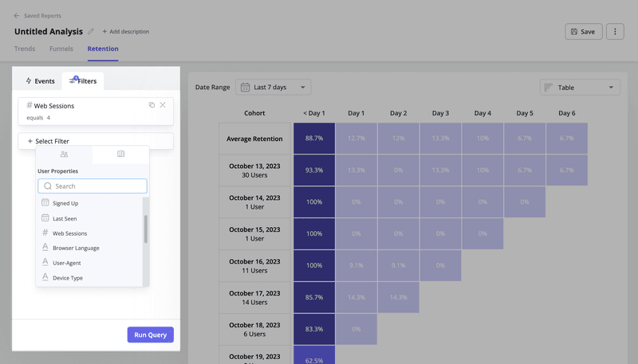Focus the property Search field
This screenshot has width=638, height=364.
[x=93, y=186]
